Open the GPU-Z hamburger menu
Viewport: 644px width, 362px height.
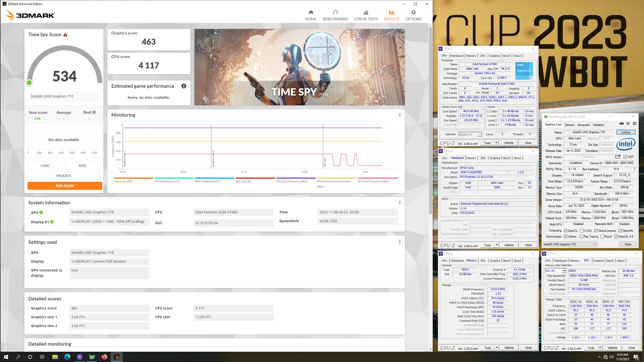click(635, 123)
